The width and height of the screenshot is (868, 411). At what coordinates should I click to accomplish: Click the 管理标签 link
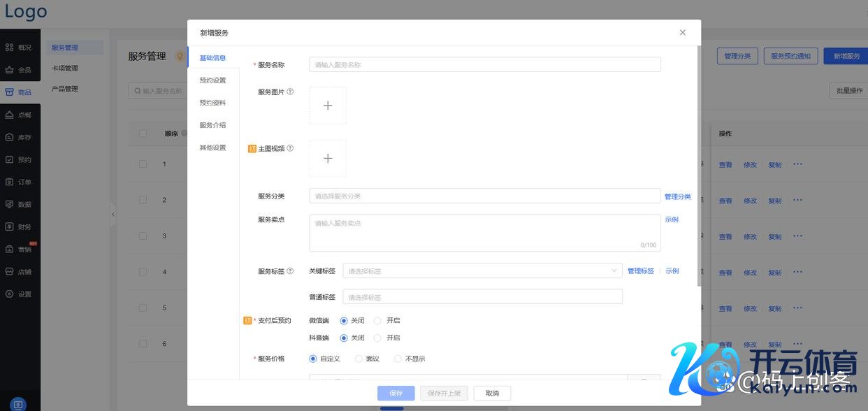tap(640, 271)
